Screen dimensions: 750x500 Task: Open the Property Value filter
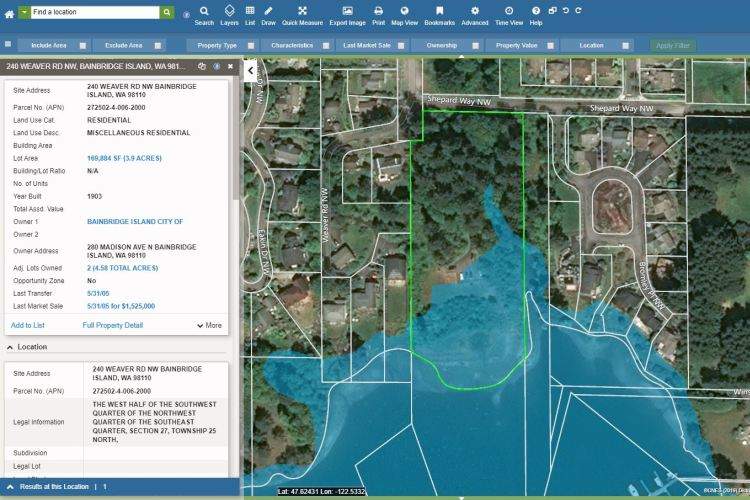pos(516,45)
